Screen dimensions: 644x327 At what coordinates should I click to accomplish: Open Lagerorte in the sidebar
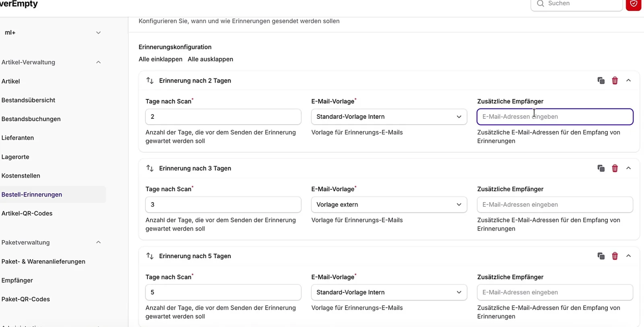pos(15,157)
